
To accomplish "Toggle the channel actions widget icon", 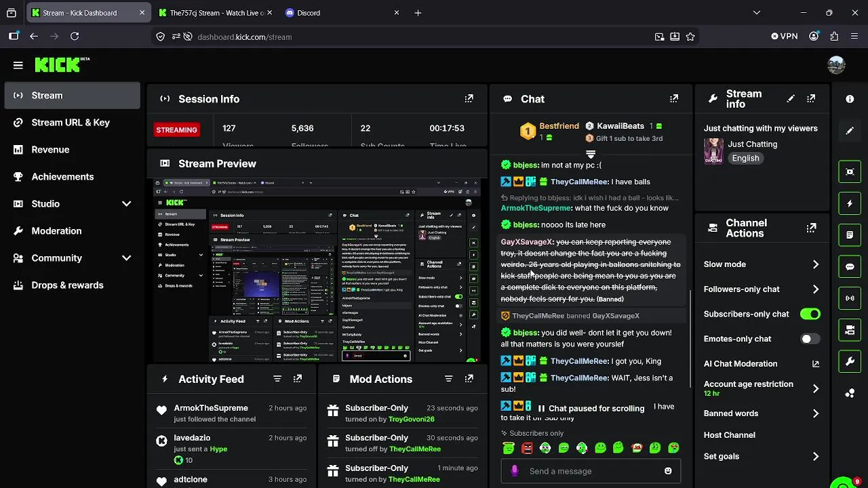I will point(850,330).
